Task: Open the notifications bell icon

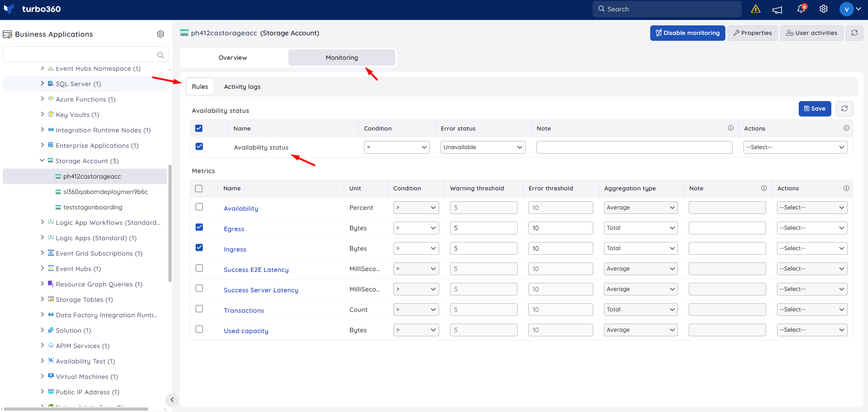Action: (801, 9)
